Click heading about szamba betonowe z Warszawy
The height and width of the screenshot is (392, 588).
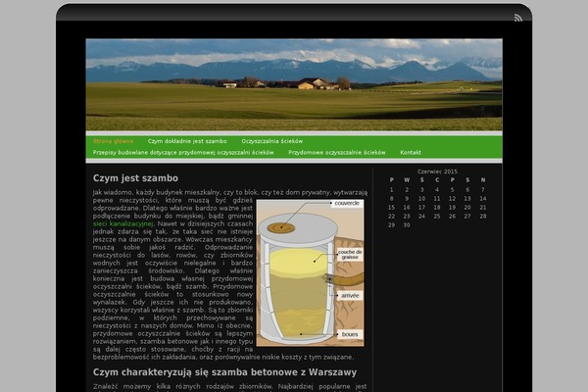224,372
